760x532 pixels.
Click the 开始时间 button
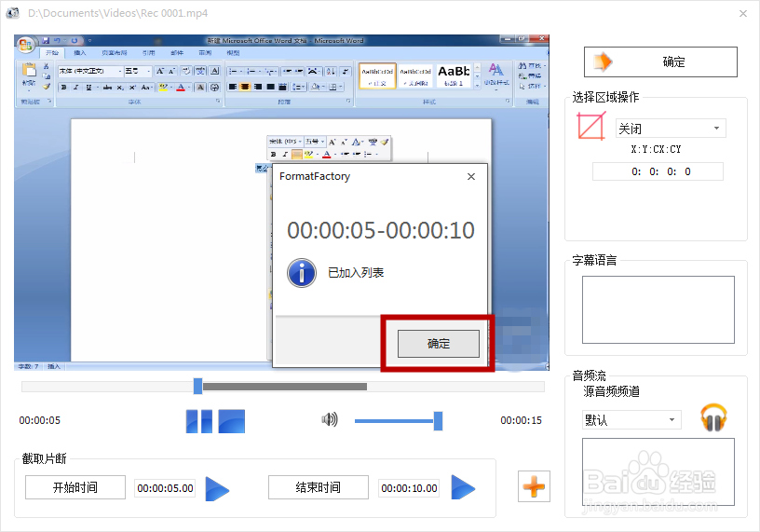tap(75, 487)
